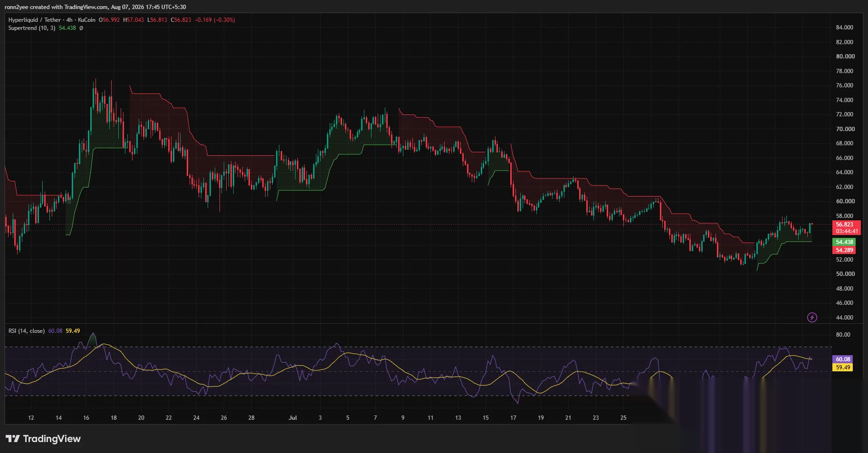Click the candle countdown timer 03:44:41

tap(847, 231)
